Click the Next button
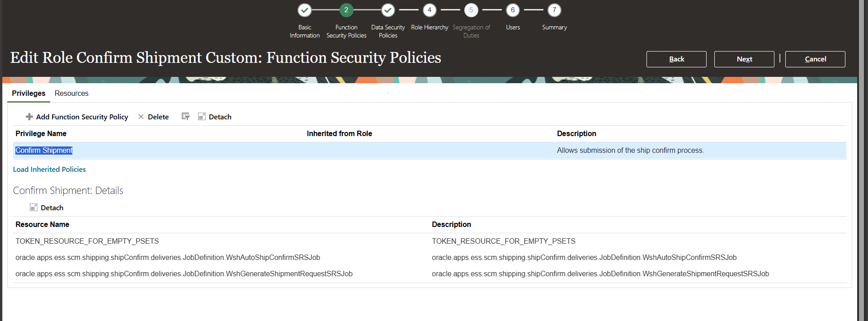Viewport: 868px width, 321px height. pyautogui.click(x=744, y=59)
